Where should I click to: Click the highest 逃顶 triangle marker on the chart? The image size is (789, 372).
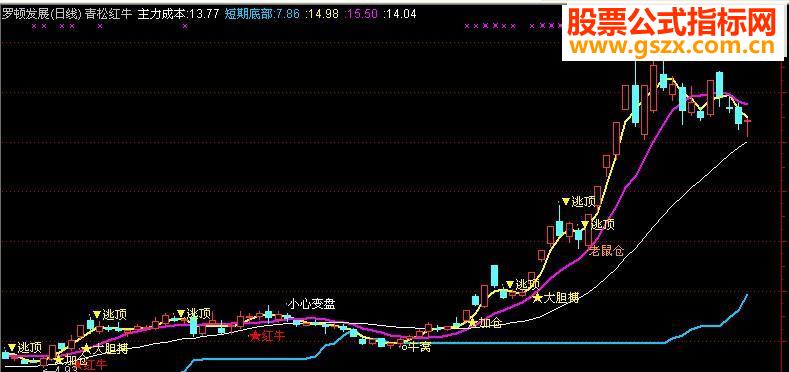[x=566, y=201]
